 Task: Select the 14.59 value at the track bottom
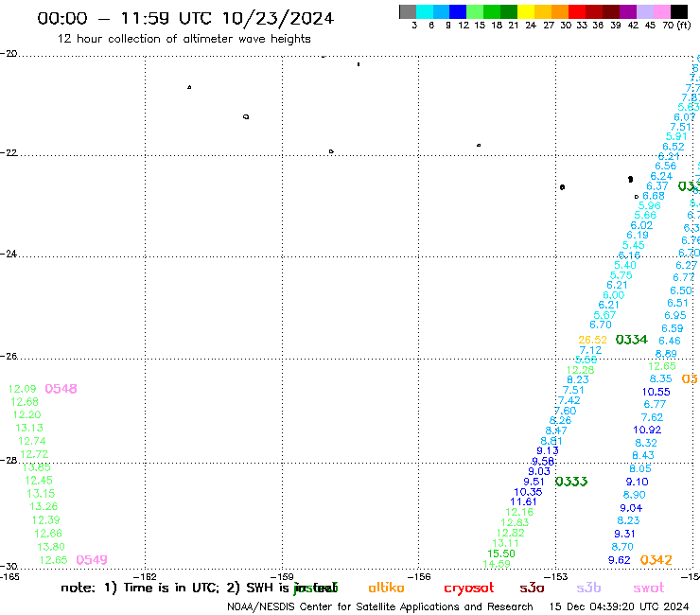pos(497,564)
